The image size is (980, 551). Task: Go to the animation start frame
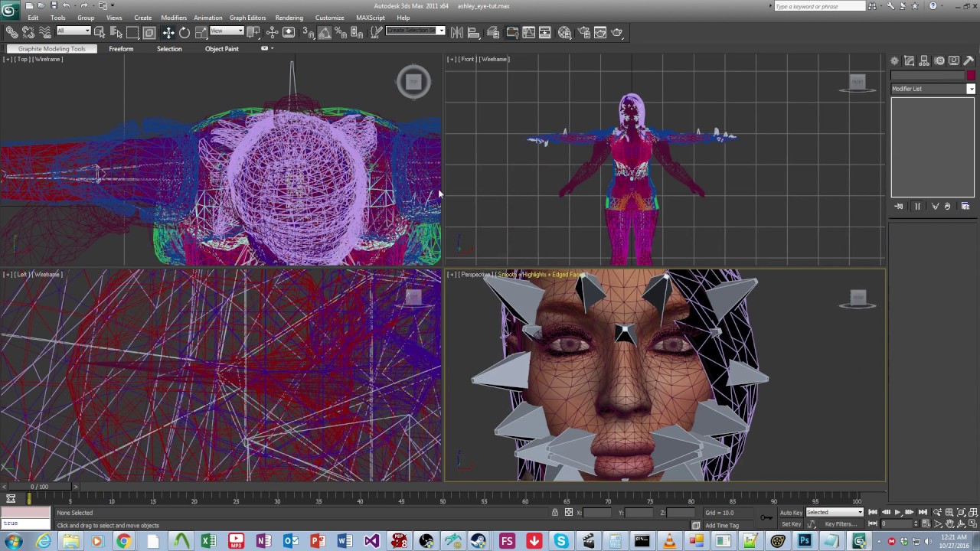[x=872, y=512]
